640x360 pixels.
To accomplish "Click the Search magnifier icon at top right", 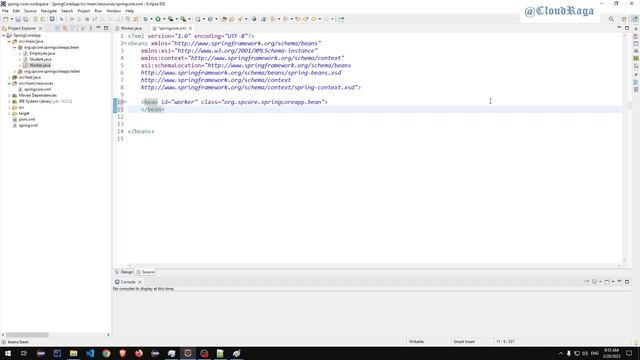I will [611, 19].
